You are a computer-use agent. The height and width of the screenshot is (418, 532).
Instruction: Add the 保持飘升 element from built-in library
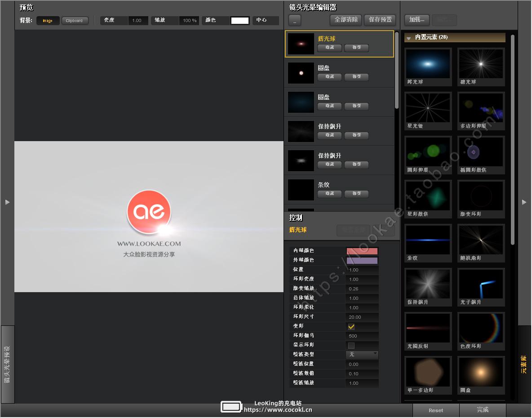click(428, 287)
